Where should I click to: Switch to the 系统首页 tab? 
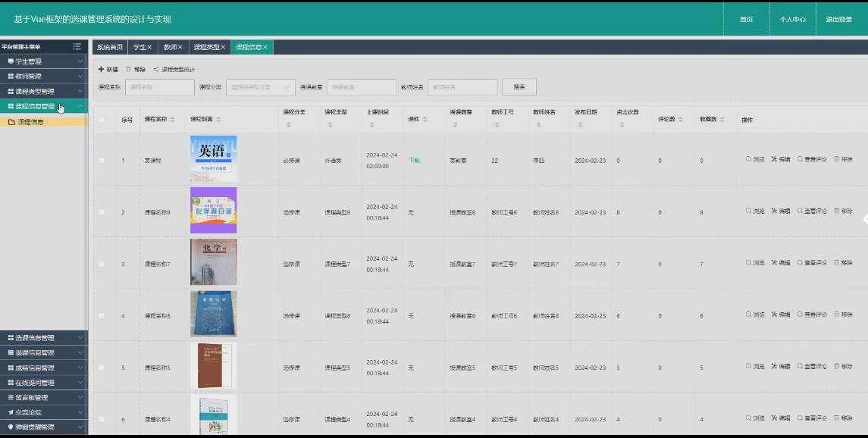(110, 47)
